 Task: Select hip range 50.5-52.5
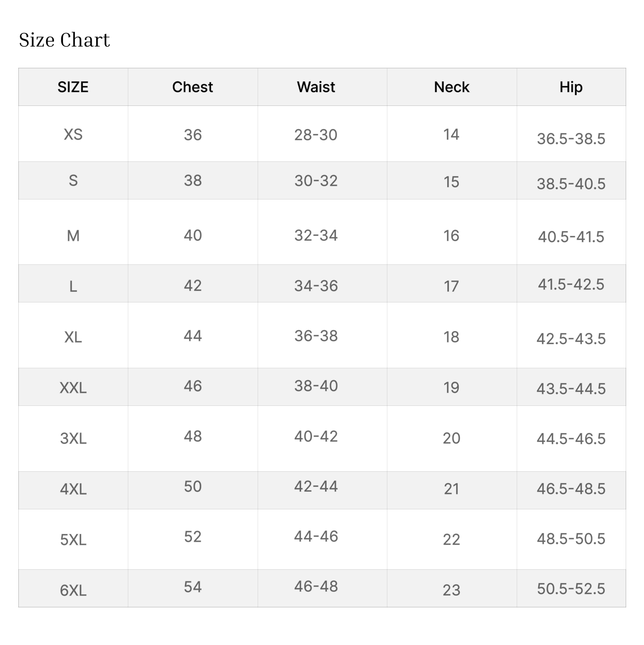click(x=571, y=589)
